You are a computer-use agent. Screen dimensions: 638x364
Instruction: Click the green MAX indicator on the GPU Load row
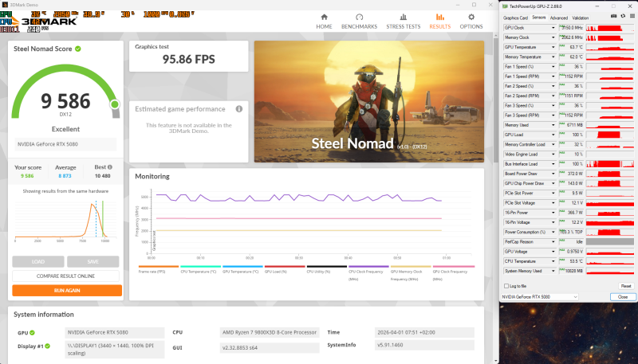point(561,133)
